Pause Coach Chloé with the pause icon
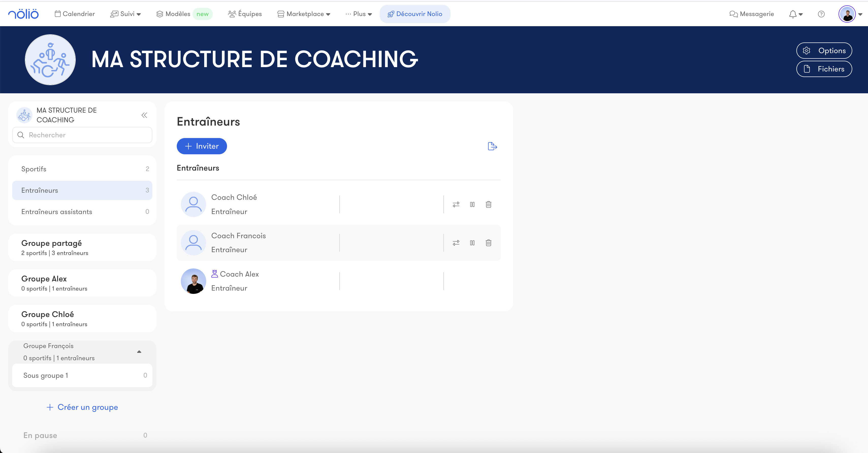Viewport: 868px width, 453px height. pyautogui.click(x=472, y=204)
